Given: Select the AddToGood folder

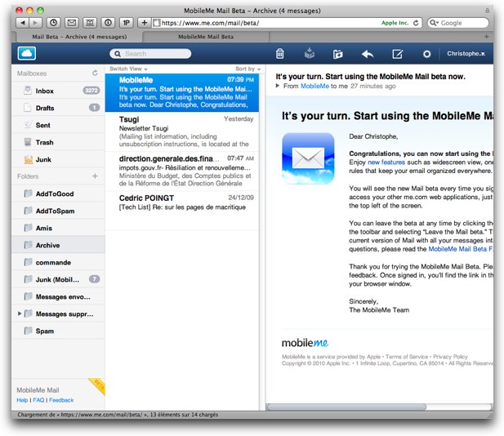Looking at the screenshot, I should (x=58, y=194).
